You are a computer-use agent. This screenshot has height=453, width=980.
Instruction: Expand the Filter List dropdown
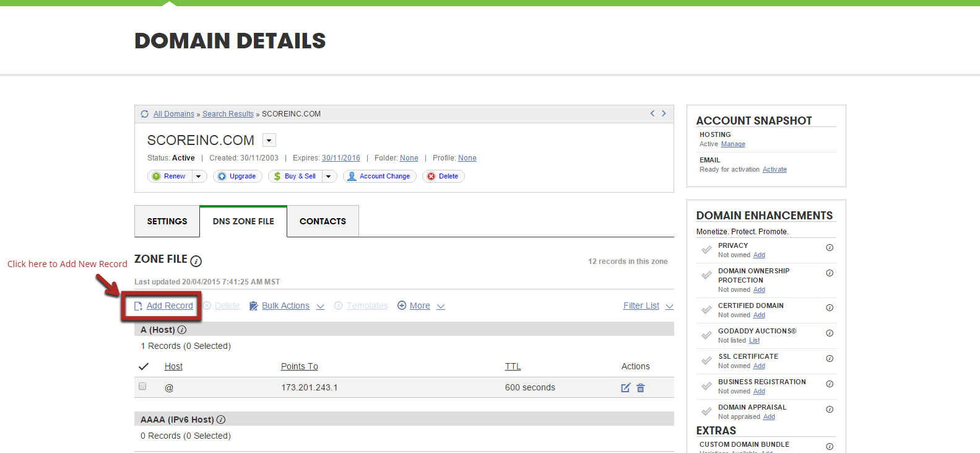click(669, 306)
